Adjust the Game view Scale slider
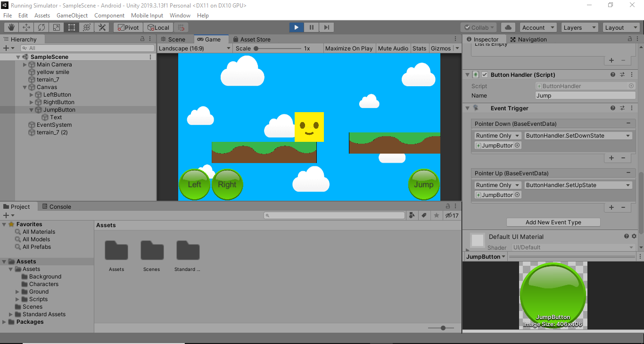 pos(278,48)
